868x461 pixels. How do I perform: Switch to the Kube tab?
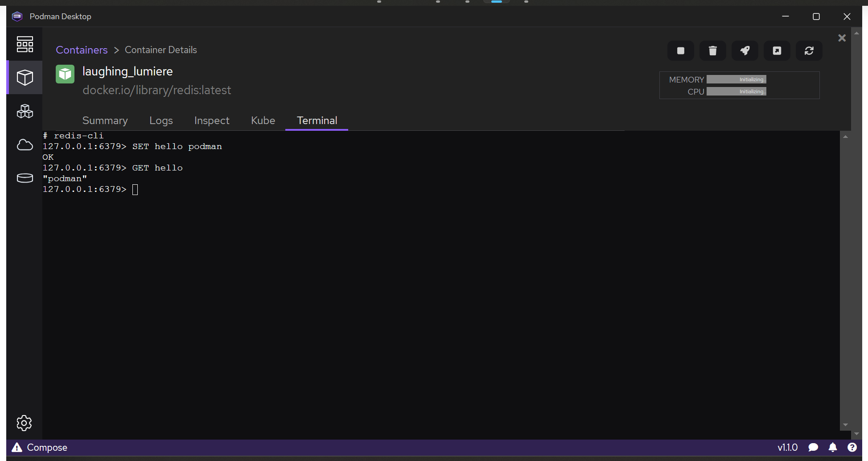[263, 120]
